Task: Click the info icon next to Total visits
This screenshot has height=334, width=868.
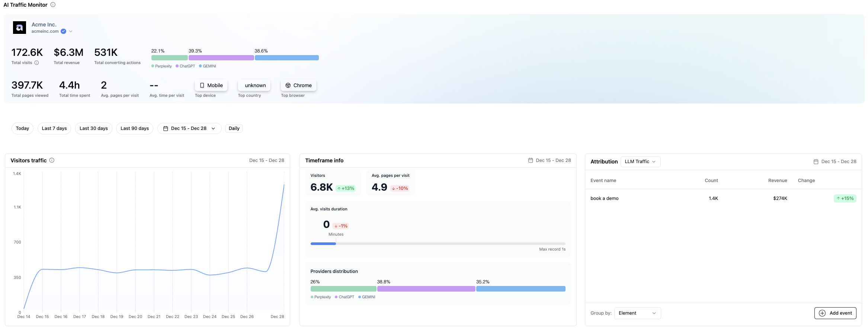Action: point(36,63)
